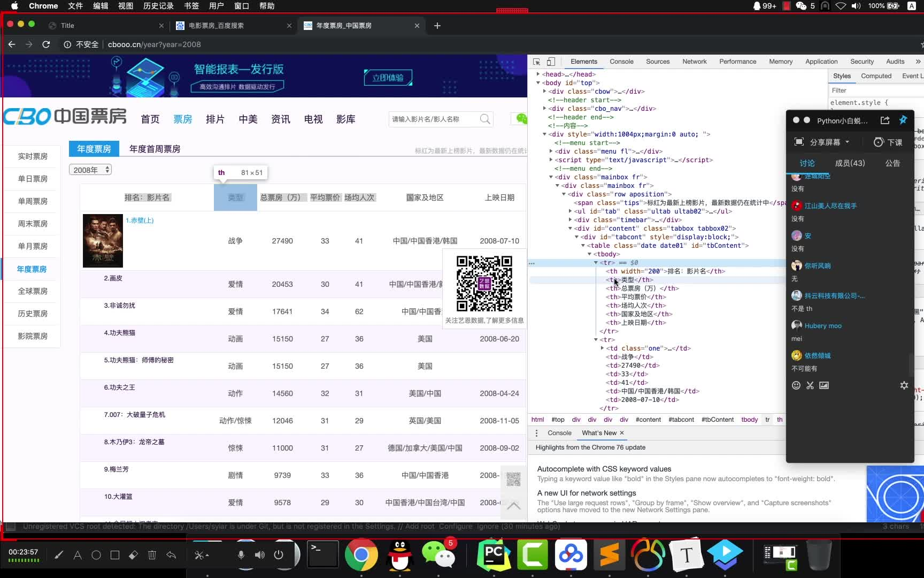
Task: Click the browser address bar URL
Action: tap(154, 44)
